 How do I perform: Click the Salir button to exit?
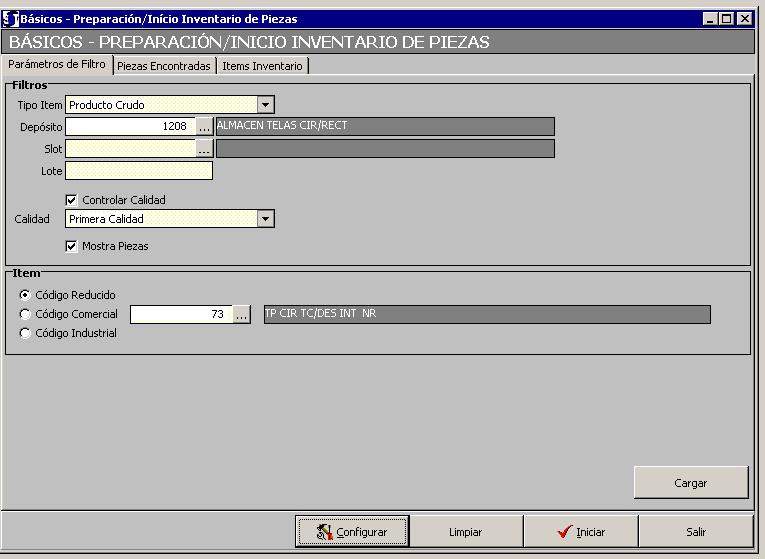(695, 532)
